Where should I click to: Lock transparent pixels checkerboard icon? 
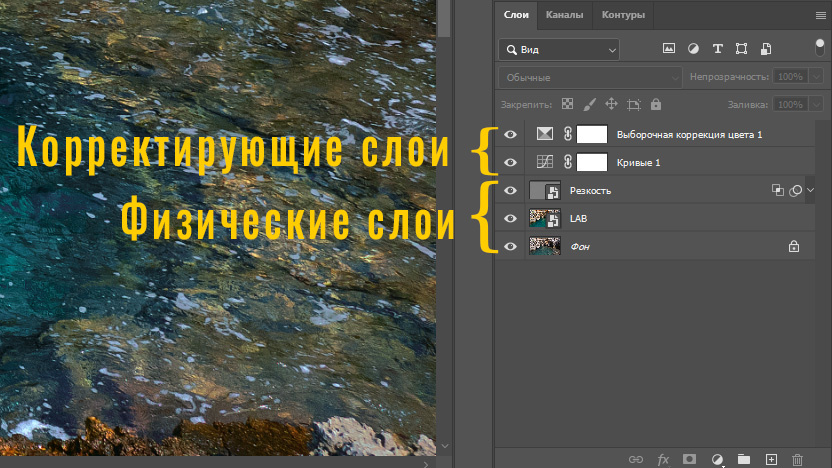coord(567,104)
